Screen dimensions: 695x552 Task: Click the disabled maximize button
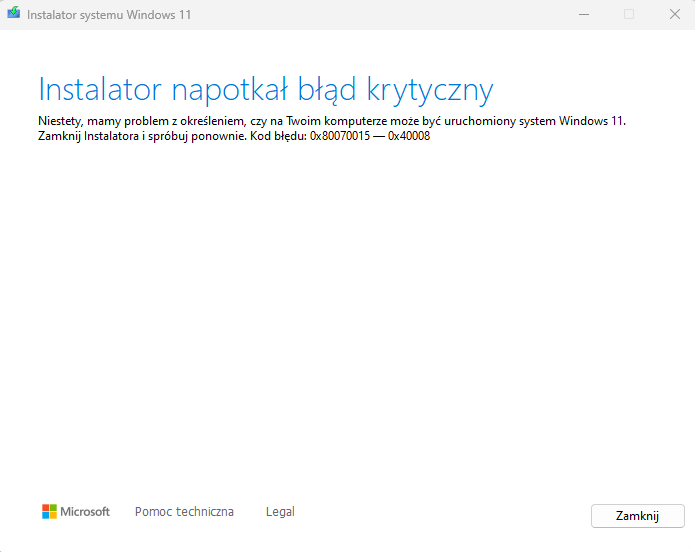point(629,14)
